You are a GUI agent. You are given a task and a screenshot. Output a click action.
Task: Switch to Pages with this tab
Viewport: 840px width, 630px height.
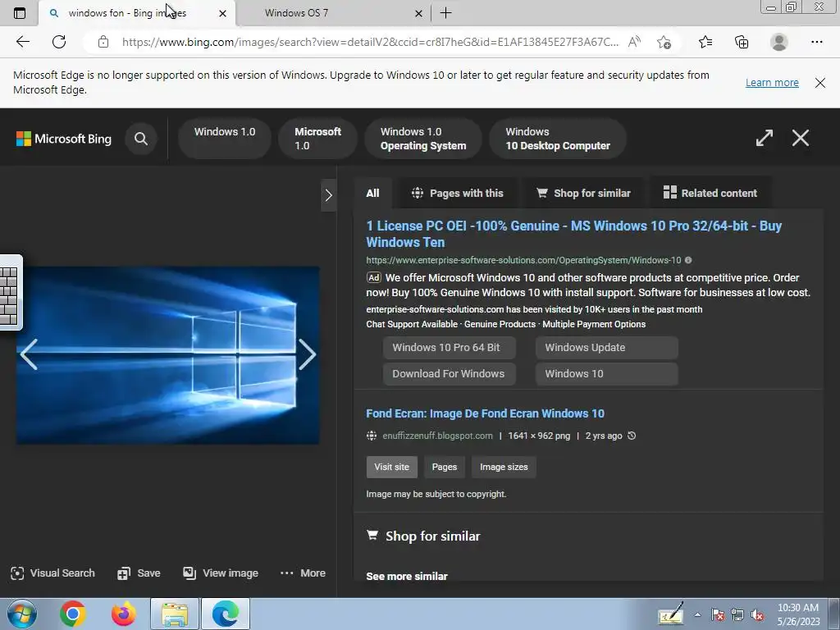point(457,194)
